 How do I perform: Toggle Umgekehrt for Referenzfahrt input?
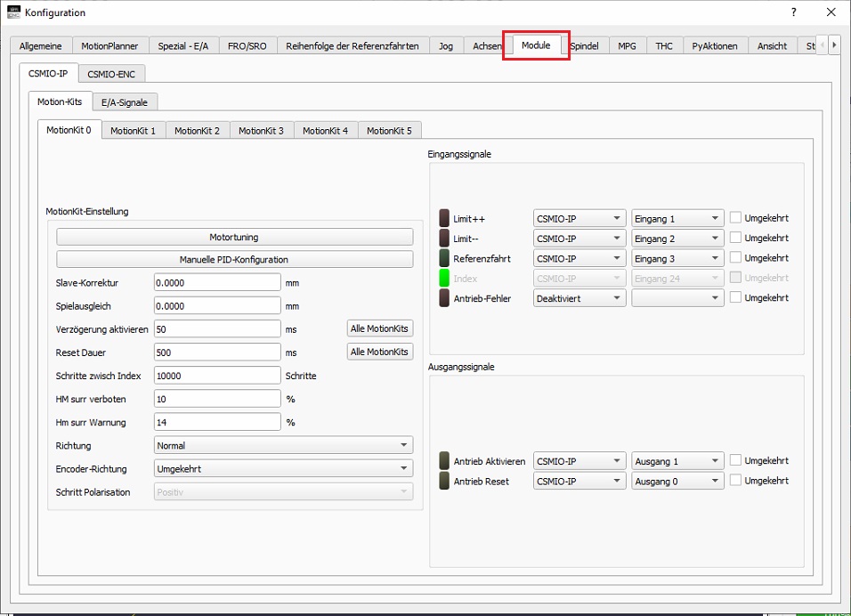[x=735, y=258]
